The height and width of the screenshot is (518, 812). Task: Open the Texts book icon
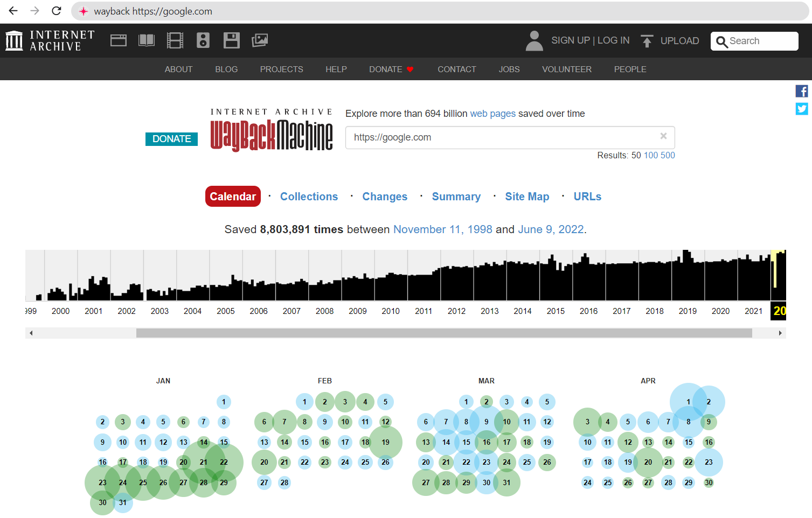pos(147,40)
